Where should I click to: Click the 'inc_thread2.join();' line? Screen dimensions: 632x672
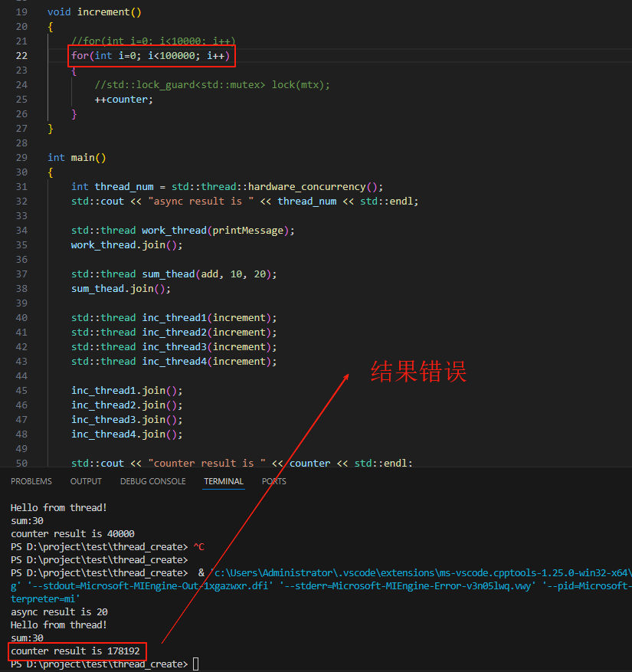pyautogui.click(x=127, y=405)
